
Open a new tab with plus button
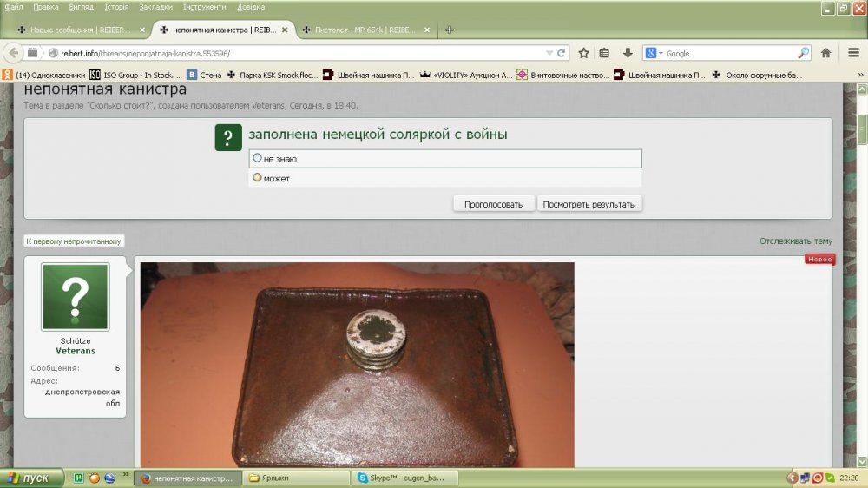pos(449,30)
